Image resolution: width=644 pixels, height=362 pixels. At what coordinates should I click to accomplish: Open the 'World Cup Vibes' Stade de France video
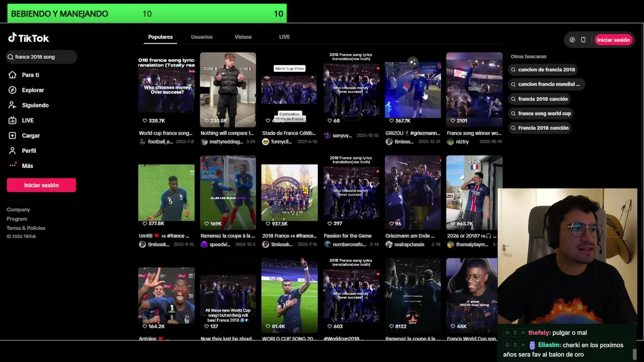[289, 90]
